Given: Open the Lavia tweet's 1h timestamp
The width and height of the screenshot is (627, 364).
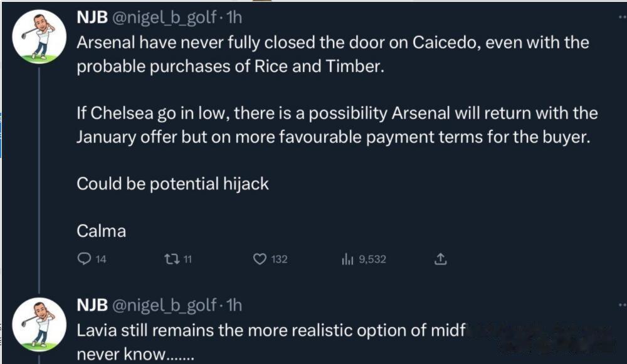Looking at the screenshot, I should [234, 305].
